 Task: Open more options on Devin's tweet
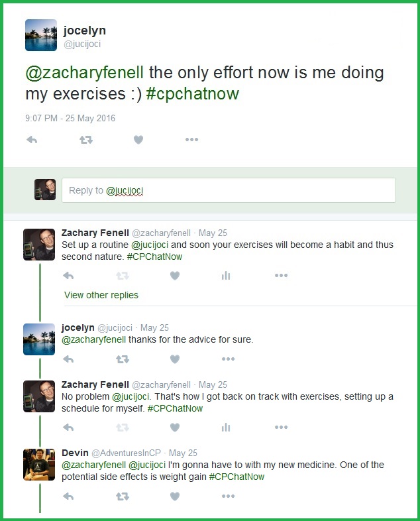228,496
